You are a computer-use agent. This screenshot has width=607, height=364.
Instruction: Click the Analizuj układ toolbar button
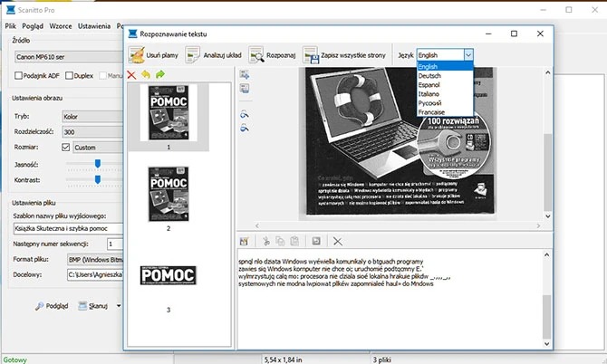pos(213,55)
